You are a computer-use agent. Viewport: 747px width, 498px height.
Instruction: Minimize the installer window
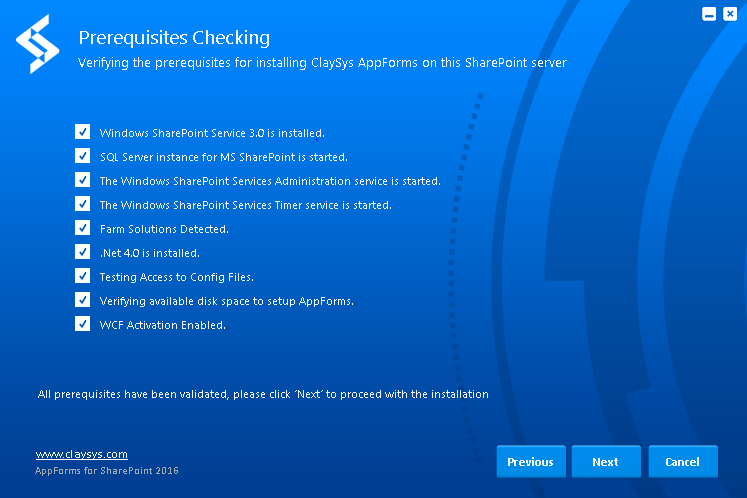(x=709, y=14)
